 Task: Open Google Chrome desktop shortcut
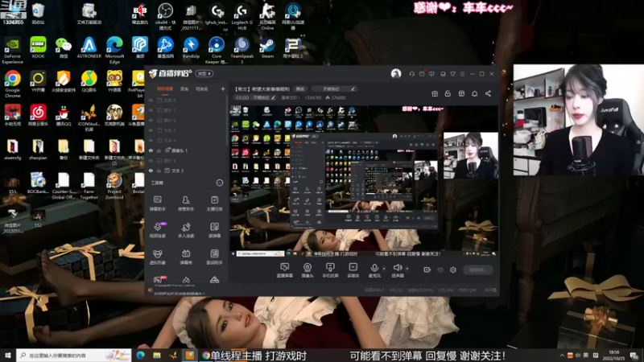[12, 84]
